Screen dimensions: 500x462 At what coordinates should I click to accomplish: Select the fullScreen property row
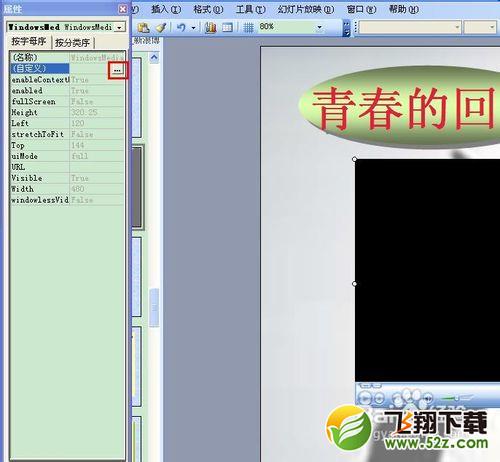click(x=67, y=101)
